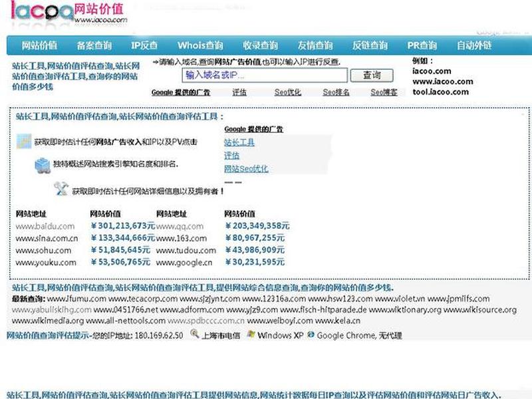
Task: Click the value ￥43,986,909元
Action: pyautogui.click(x=255, y=250)
